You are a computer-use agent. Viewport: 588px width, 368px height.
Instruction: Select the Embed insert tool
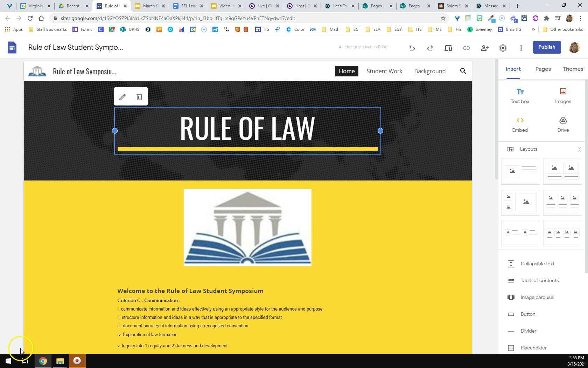pos(520,124)
